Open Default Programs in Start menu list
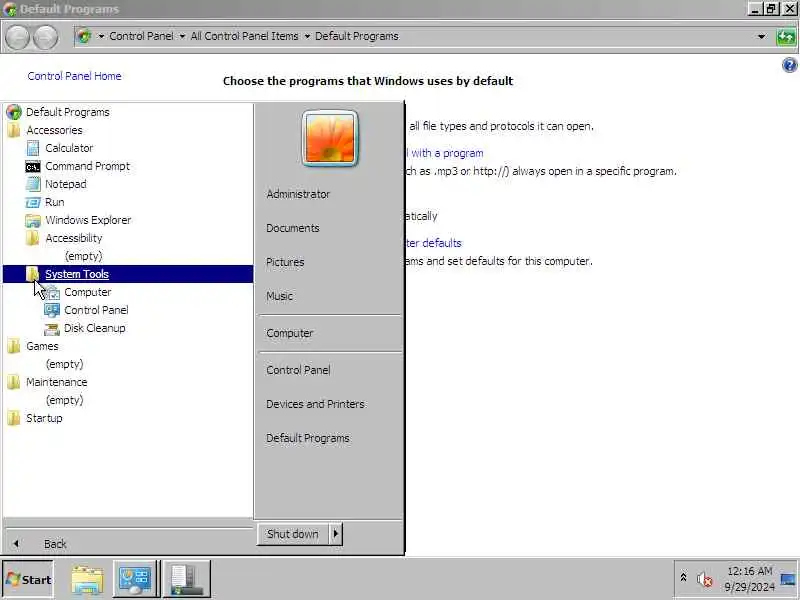This screenshot has width=800, height=600. pos(67,112)
